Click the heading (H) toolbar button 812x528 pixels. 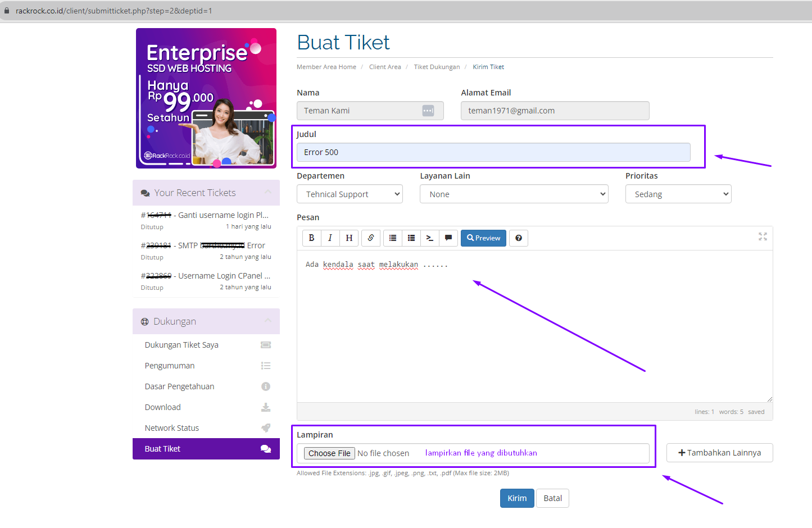[349, 238]
